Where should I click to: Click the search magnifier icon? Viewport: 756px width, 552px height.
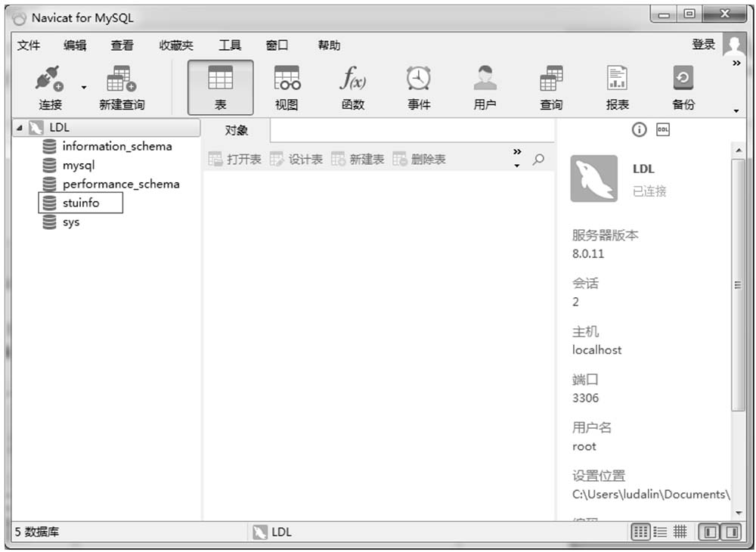538,159
